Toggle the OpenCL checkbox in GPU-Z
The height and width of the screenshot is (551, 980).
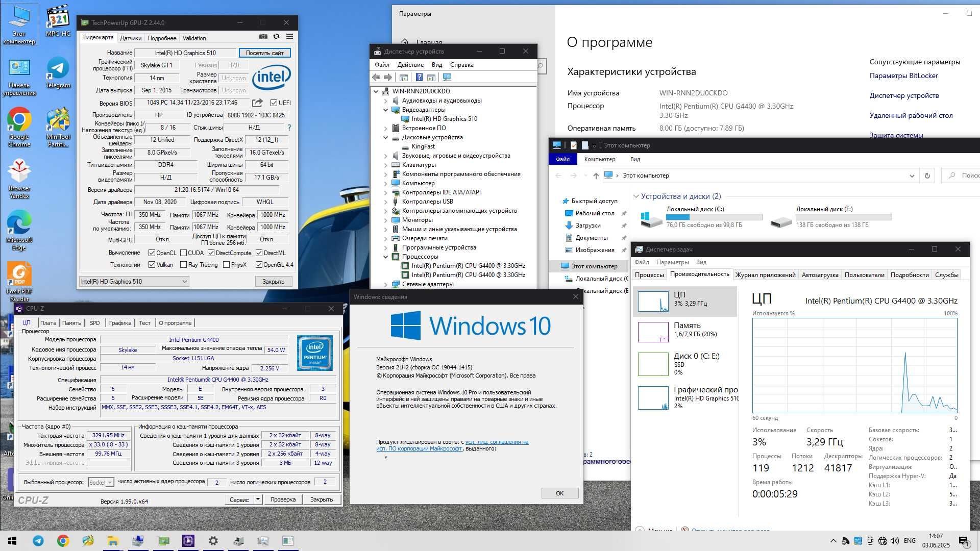point(152,253)
